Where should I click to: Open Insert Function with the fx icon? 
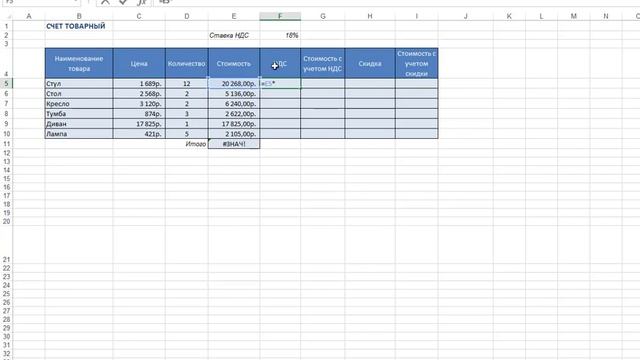(141, 2)
